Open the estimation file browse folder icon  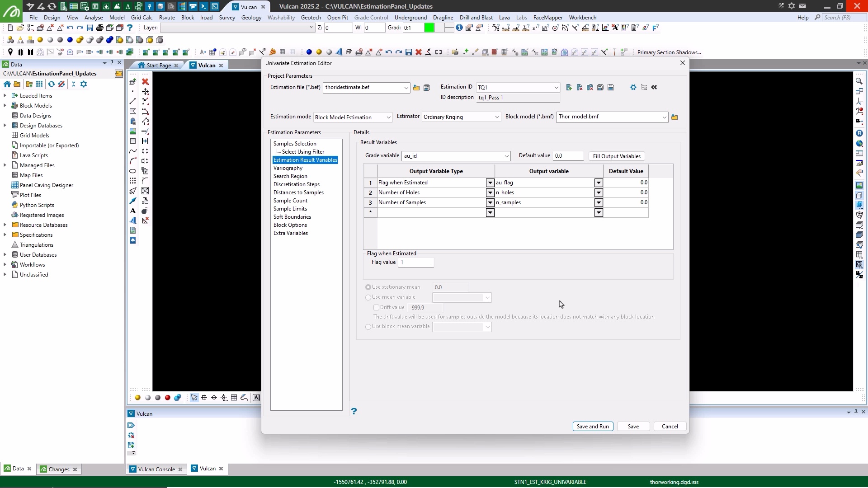(416, 88)
